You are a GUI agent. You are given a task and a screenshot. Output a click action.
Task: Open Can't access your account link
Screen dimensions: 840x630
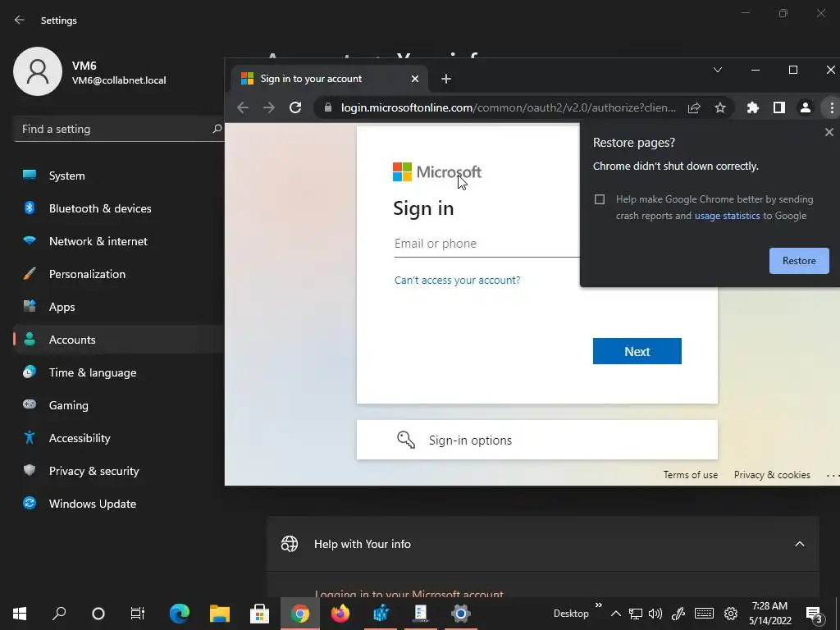[x=457, y=281]
